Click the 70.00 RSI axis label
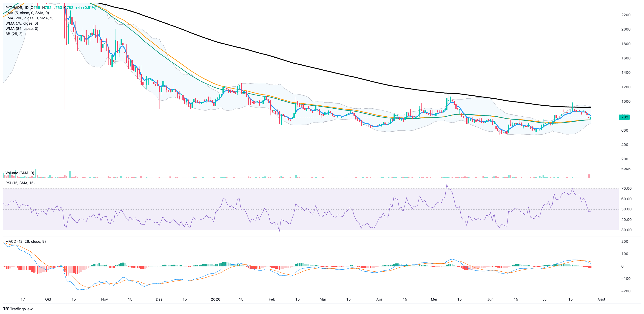 pos(626,189)
